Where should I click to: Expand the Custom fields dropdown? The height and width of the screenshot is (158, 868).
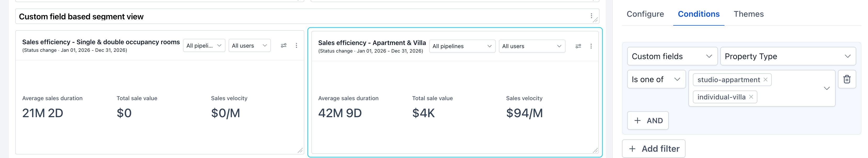pos(672,56)
